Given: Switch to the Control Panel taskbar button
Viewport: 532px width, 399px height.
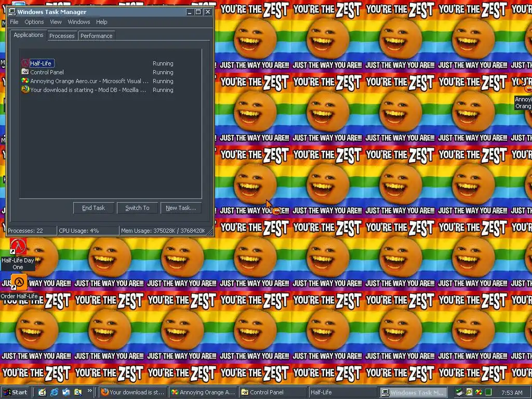Looking at the screenshot, I should [273, 392].
